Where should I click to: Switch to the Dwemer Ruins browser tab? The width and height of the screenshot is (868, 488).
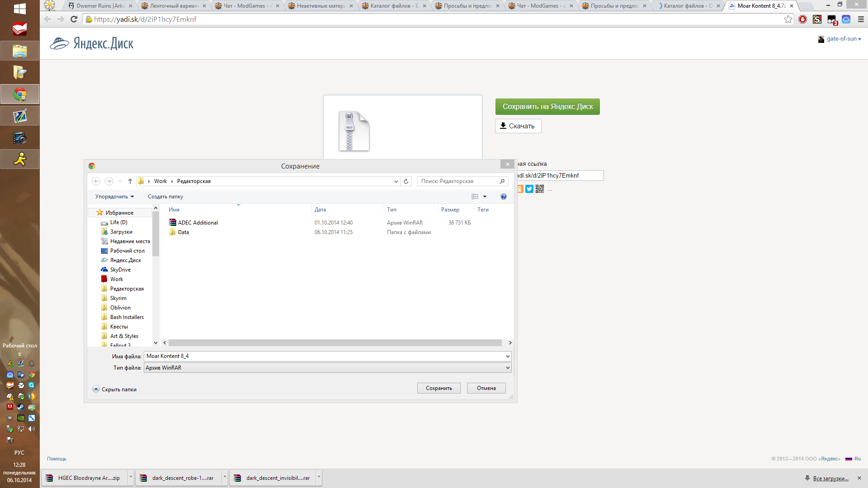[x=100, y=6]
